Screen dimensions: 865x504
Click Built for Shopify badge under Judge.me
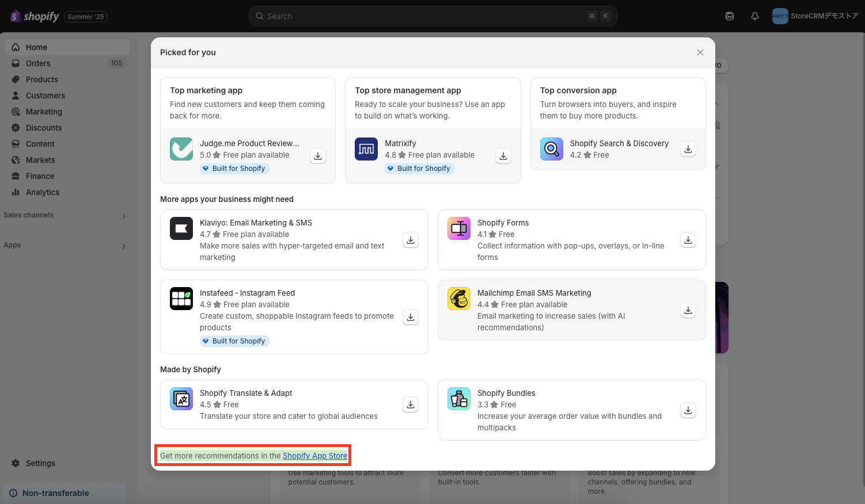pos(234,169)
